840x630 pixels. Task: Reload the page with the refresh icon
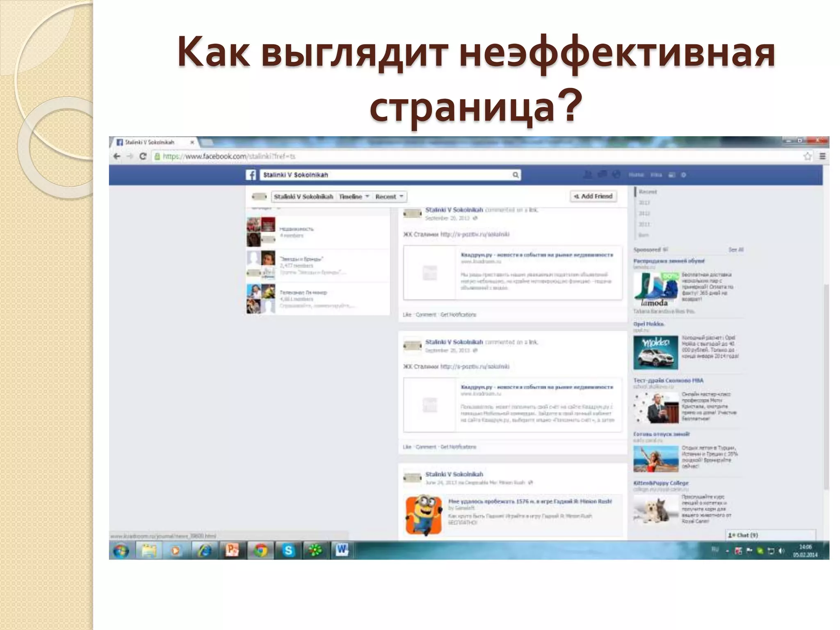143,156
